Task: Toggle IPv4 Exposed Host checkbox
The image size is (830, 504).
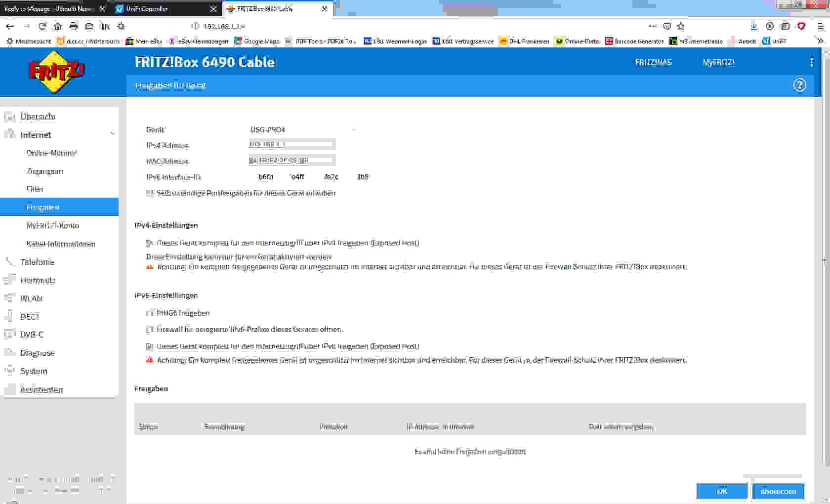Action: pyautogui.click(x=150, y=243)
